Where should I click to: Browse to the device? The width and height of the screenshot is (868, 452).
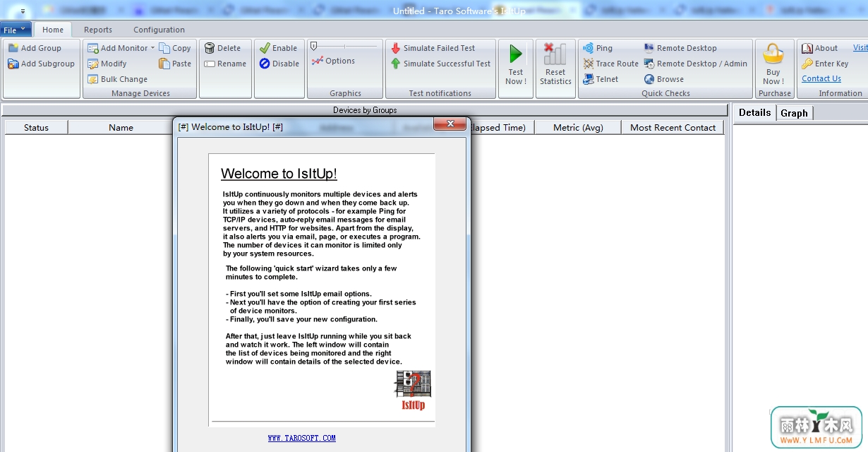663,79
